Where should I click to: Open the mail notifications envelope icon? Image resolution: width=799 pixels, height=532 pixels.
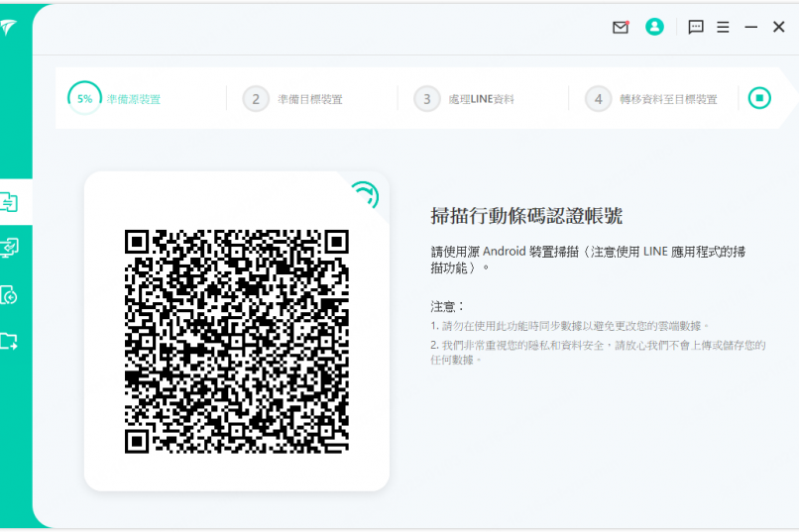pos(621,28)
